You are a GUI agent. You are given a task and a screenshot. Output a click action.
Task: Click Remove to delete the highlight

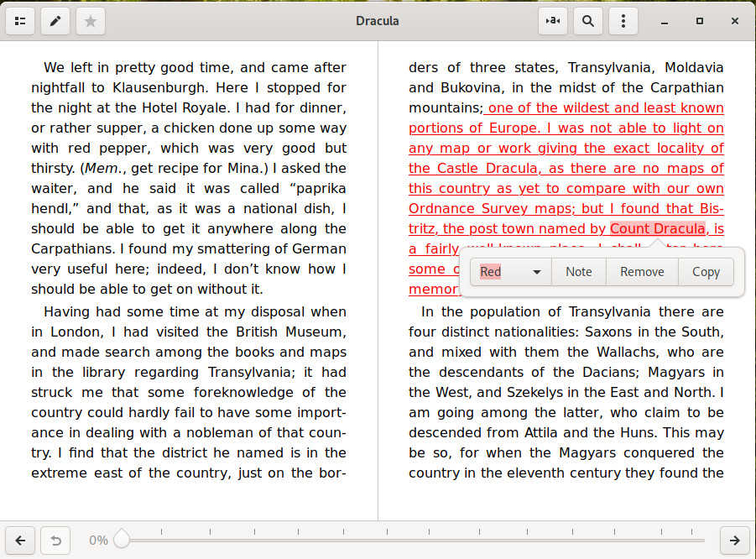(x=642, y=272)
